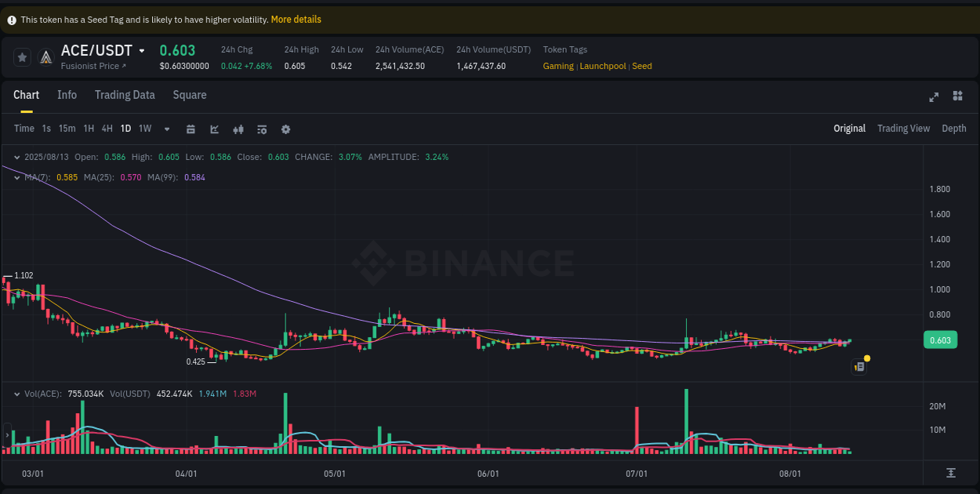Add ACE/USDT to favorites via star icon
The image size is (980, 494).
(x=22, y=56)
